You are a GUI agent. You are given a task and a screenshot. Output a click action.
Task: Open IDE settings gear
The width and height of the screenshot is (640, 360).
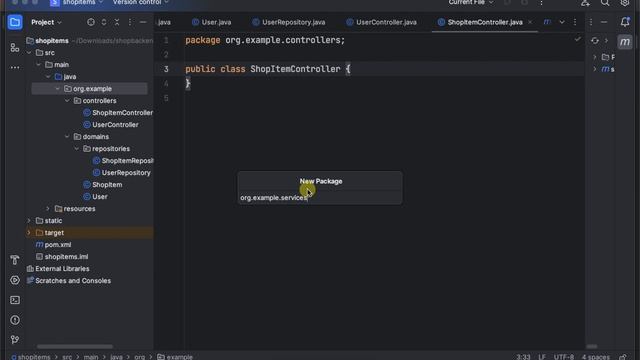tap(624, 3)
